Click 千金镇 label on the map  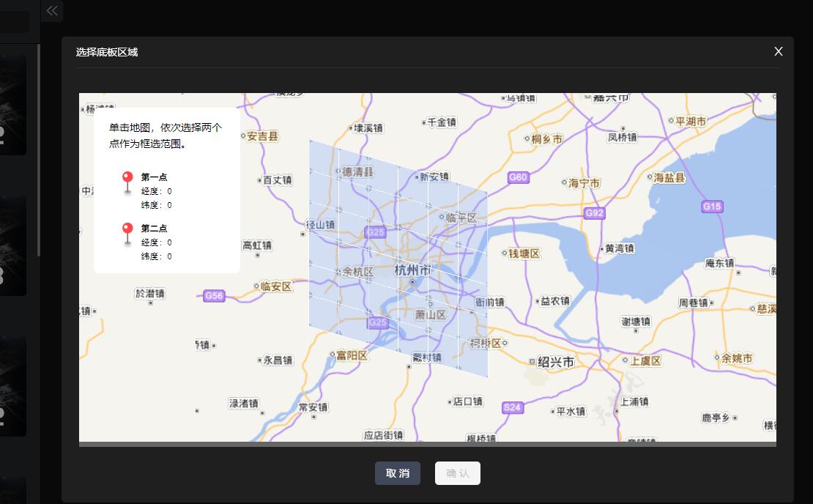(442, 122)
